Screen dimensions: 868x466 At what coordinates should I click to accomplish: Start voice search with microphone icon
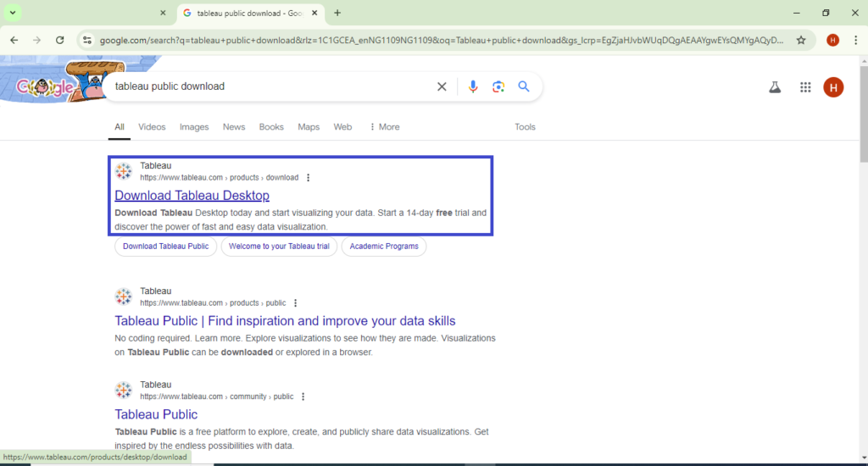473,86
